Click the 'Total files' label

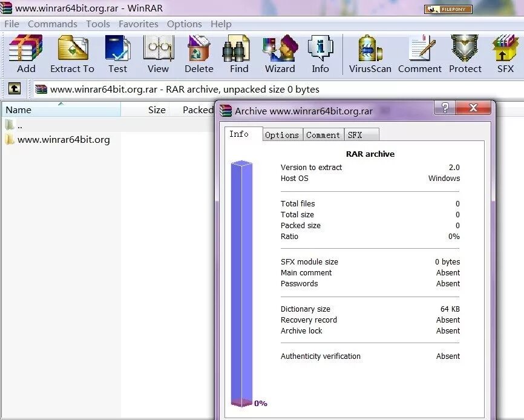298,204
